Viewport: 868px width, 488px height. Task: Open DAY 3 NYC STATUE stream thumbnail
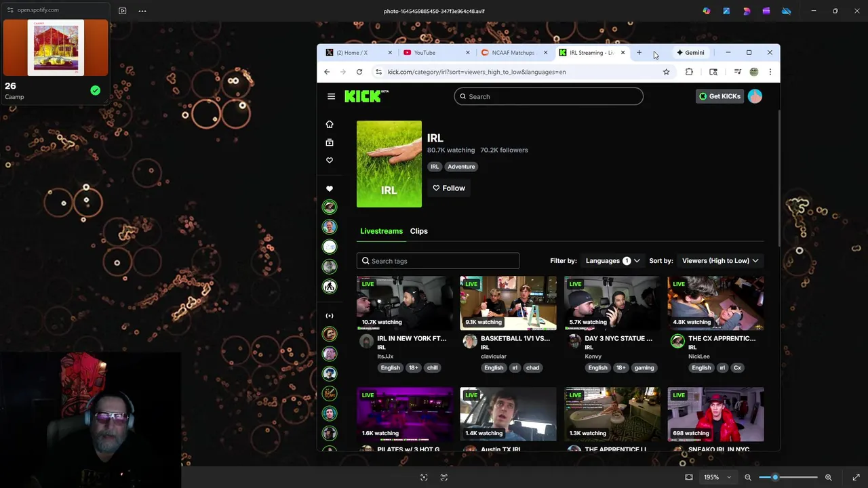612,303
